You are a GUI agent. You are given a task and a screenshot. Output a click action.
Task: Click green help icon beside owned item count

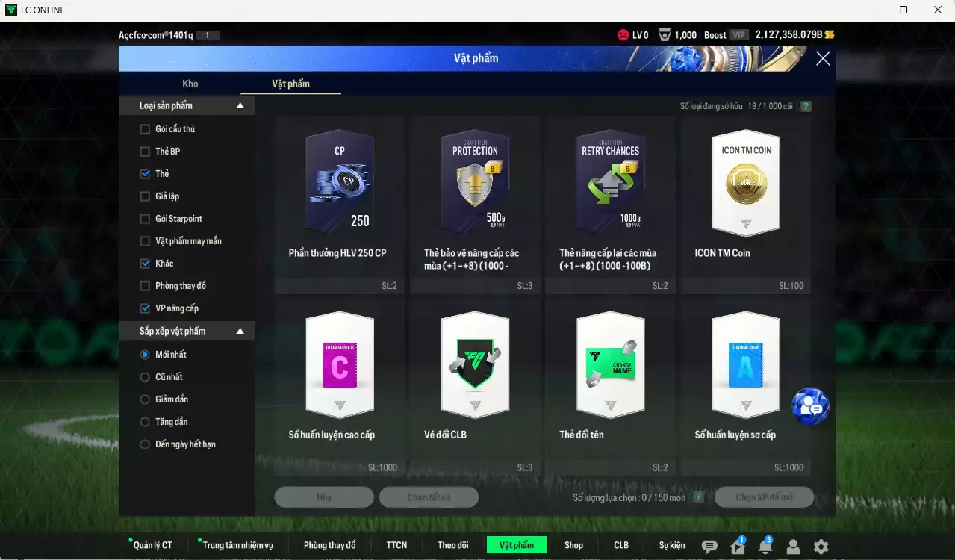(x=806, y=106)
